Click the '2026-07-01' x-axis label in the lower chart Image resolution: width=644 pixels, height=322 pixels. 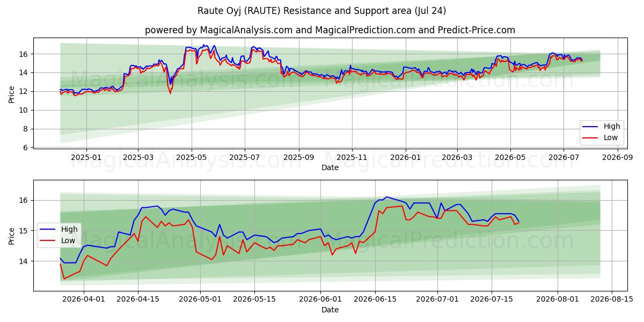[x=437, y=300]
